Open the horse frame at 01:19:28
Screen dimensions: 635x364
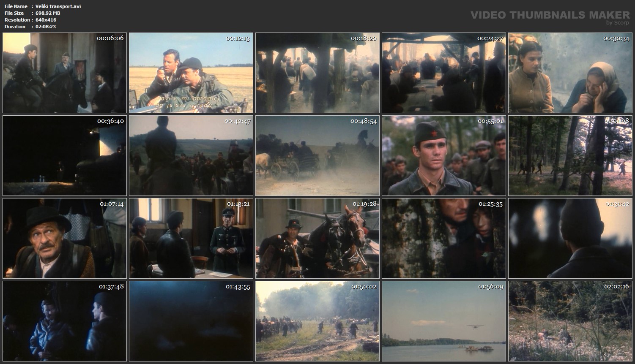pyautogui.click(x=317, y=238)
